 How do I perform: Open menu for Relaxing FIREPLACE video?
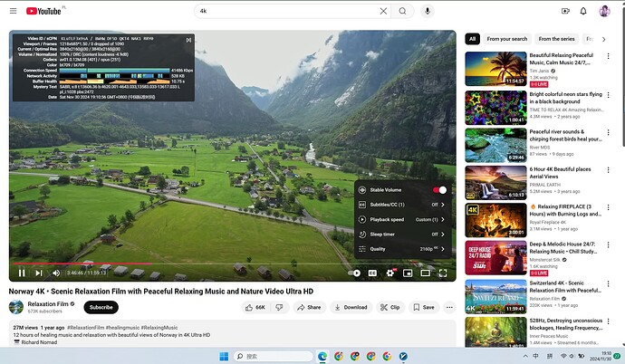[609, 207]
